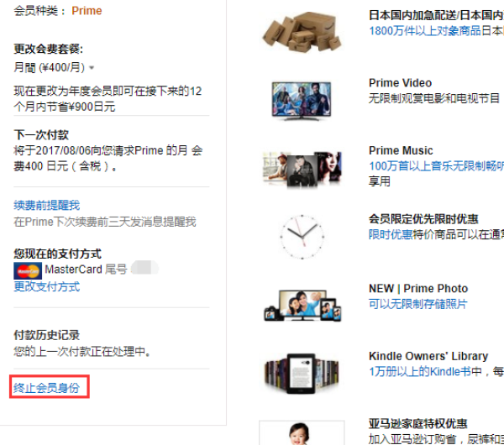The image size is (504, 445).
Task: Click the Prime Music album covers image
Action: [302, 170]
